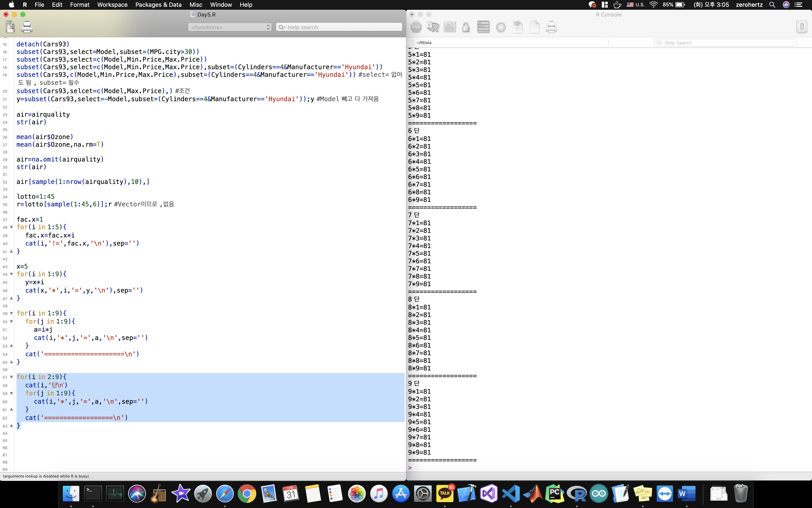This screenshot has width=812, height=508.
Task: Open the Edit menu
Action: pos(57,5)
